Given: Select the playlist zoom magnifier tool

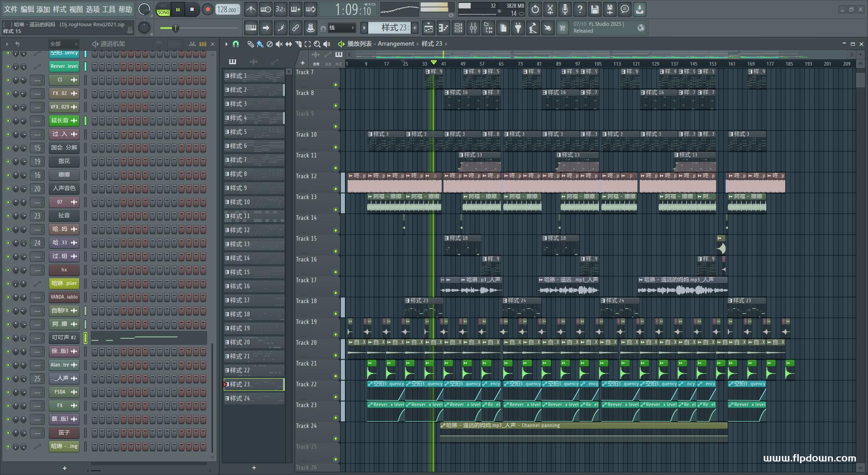Looking at the screenshot, I should point(317,44).
